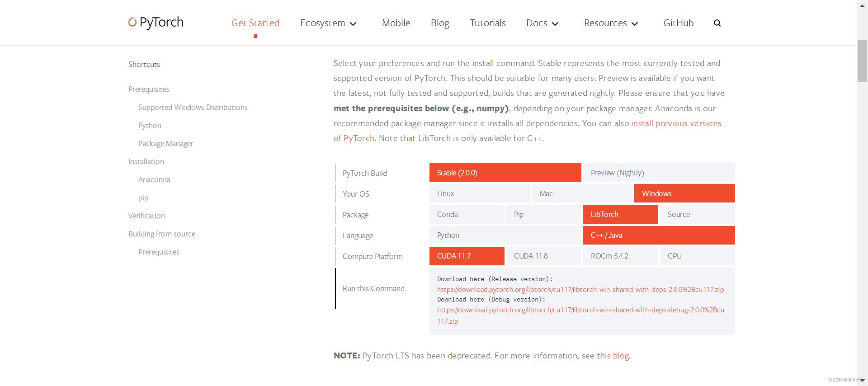Choose Linux as your OS
Viewport: 868px width, 386px height.
point(480,193)
